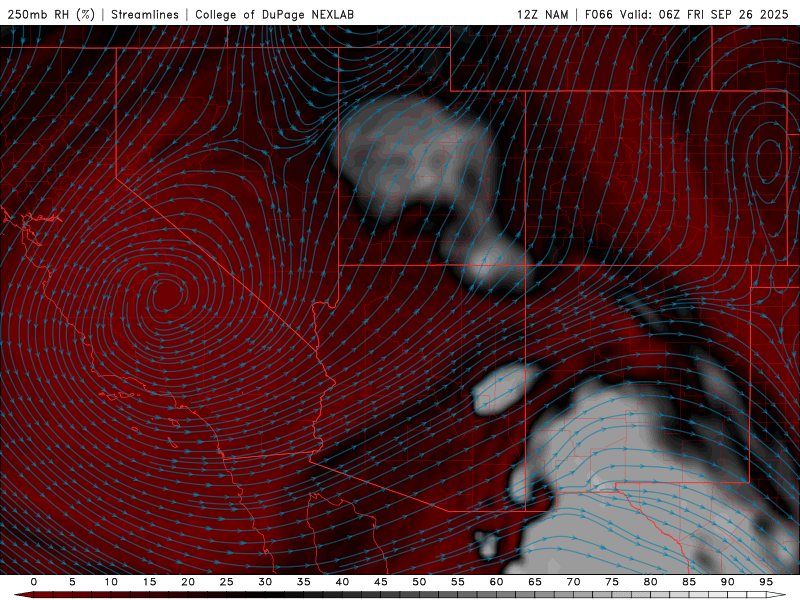Click the colorbar label "85"
Screen dimensions: 800x600
pos(689,582)
